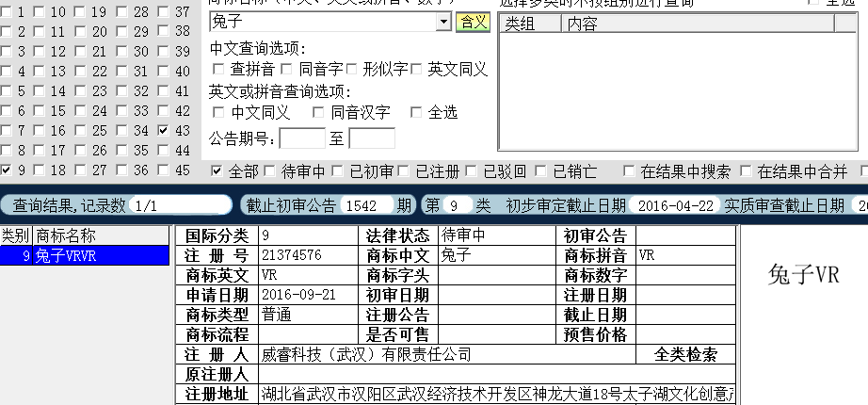Check the 已驳回 status filter
Image resolution: width=868 pixels, height=405 pixels.
coord(471,171)
